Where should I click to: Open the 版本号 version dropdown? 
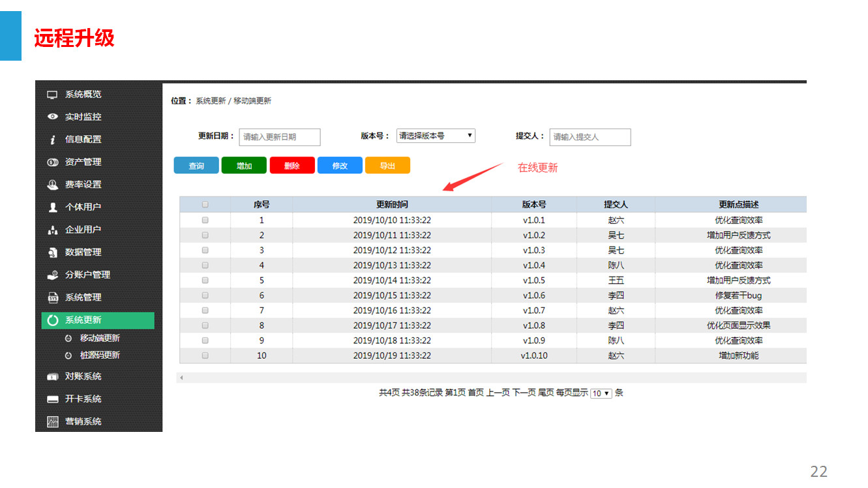[436, 136]
